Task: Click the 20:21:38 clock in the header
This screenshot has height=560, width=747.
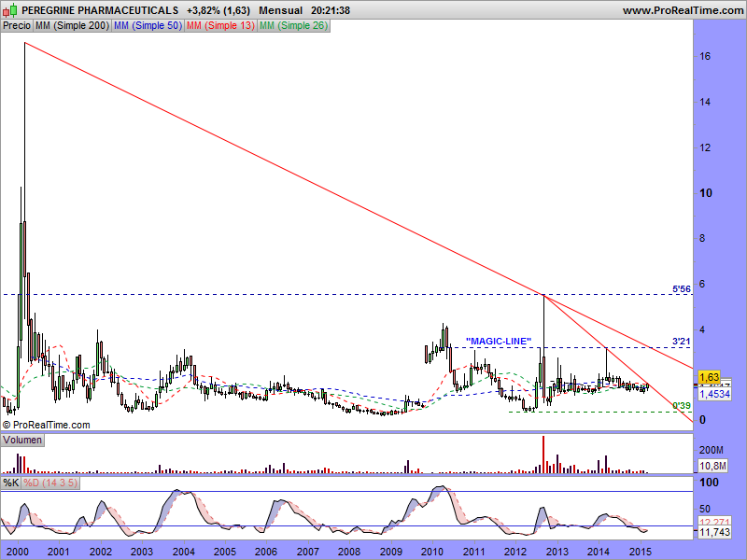Action: tap(331, 10)
